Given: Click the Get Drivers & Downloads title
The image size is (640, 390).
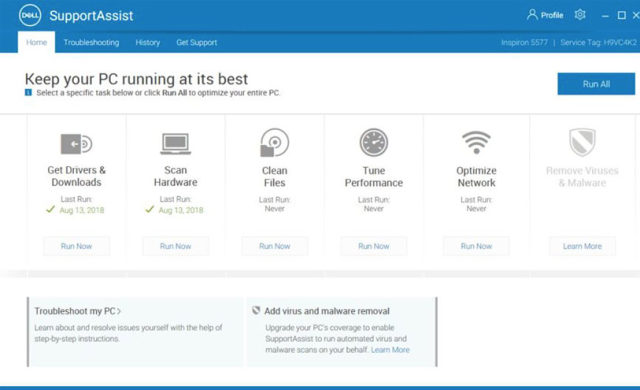Looking at the screenshot, I should (76, 176).
